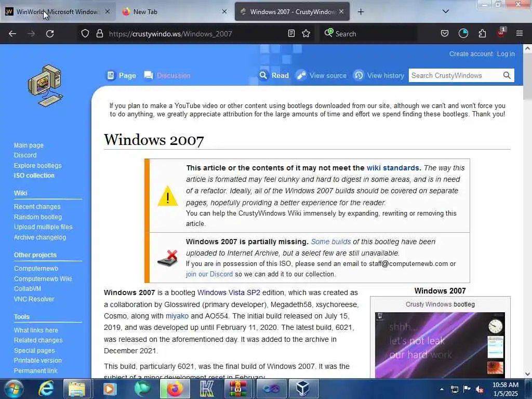Click the Firefox account circle icon
The width and height of the screenshot is (532, 399).
click(463, 34)
